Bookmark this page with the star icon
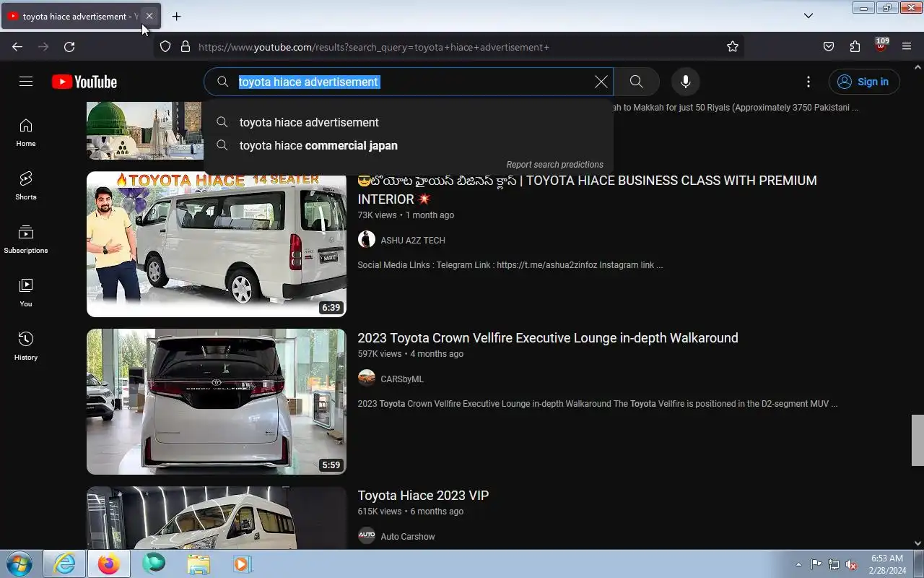This screenshot has height=578, width=924. [733, 46]
